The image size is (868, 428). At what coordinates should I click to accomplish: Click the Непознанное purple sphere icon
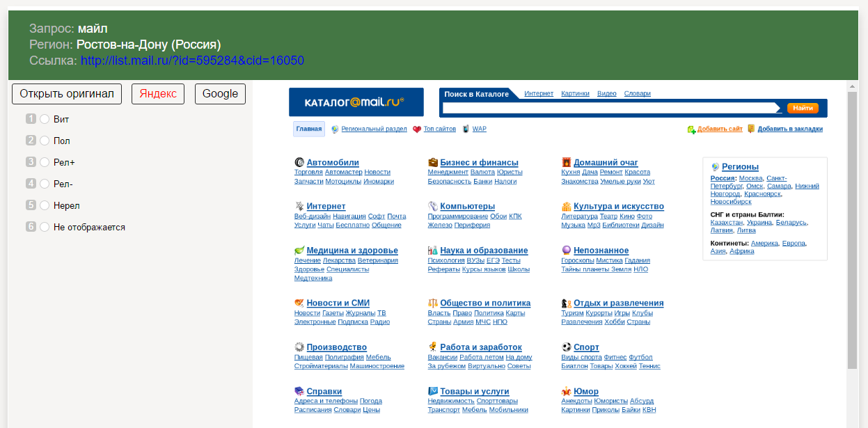567,251
